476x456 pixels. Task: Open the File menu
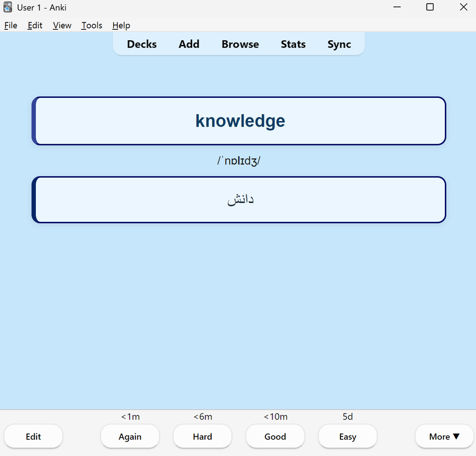(10, 26)
